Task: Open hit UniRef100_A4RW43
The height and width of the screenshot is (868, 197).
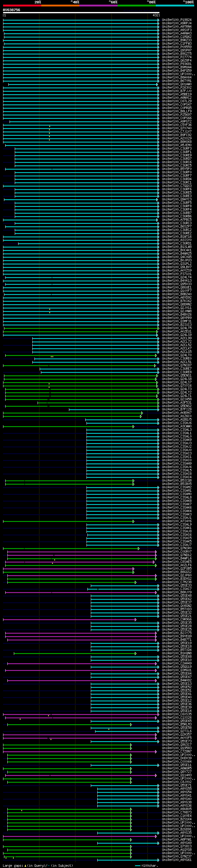Action: (x=177, y=33)
